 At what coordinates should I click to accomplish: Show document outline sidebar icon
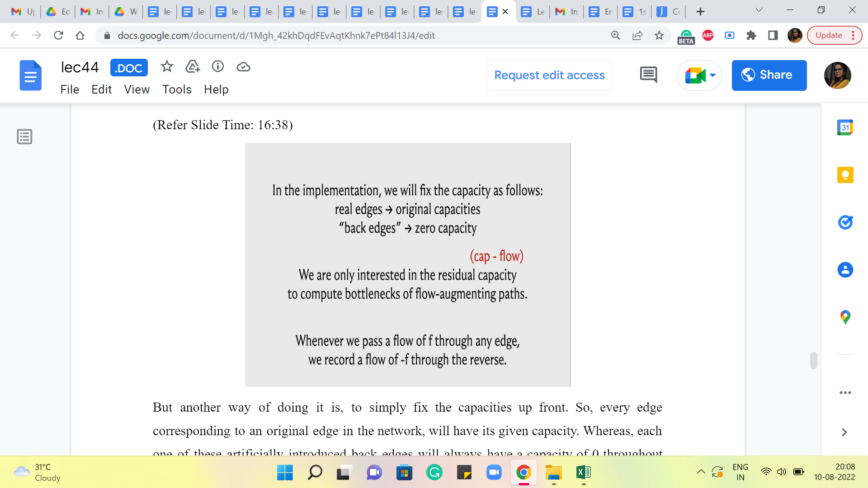tap(24, 136)
